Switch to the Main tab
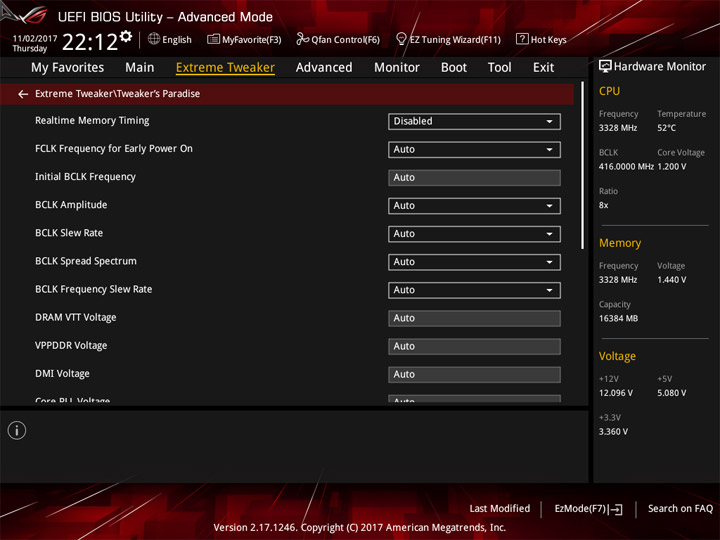 [x=140, y=68]
